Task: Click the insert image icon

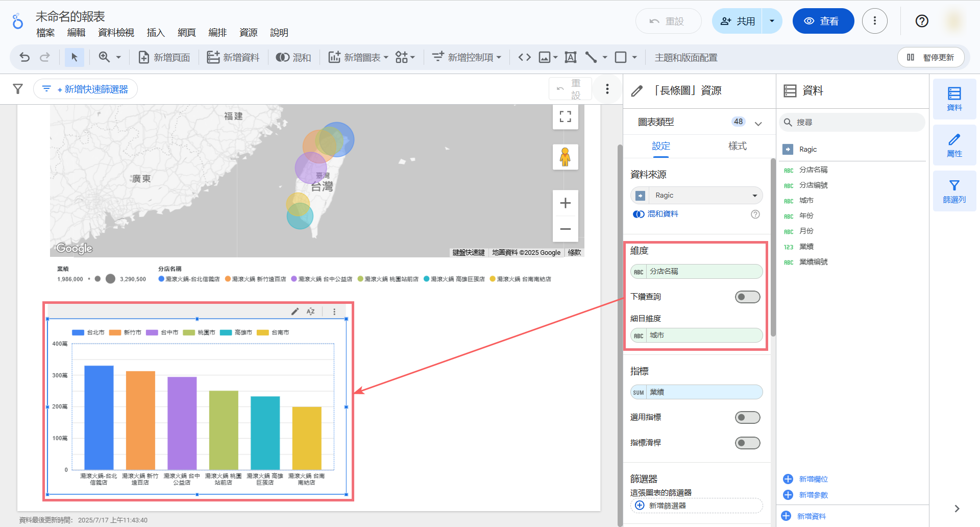Action: tap(545, 57)
